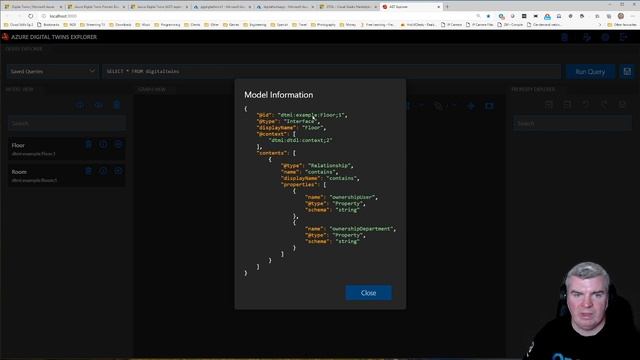Reload the page with the refresh icon
Image resolution: width=640 pixels, height=360 pixels.
[31, 16]
